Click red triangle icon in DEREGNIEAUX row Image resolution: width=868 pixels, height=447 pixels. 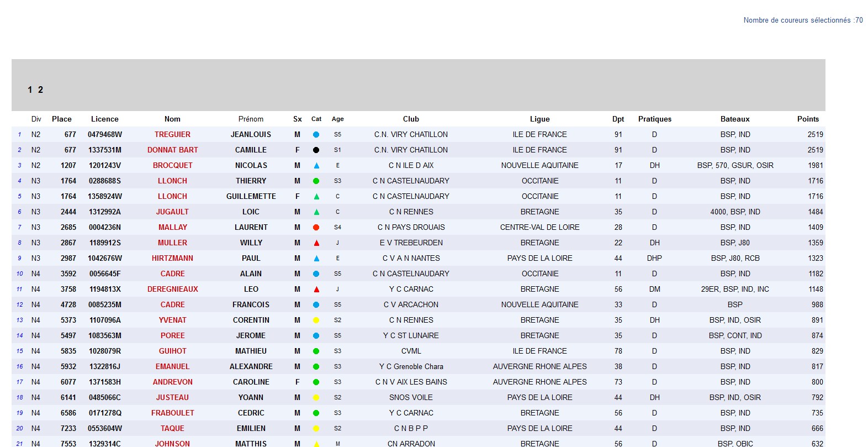point(316,289)
